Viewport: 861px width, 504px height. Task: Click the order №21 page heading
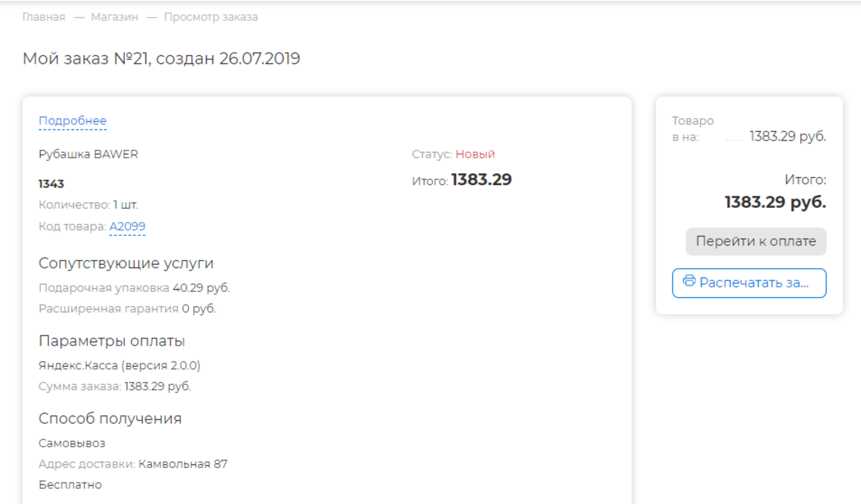(x=161, y=59)
